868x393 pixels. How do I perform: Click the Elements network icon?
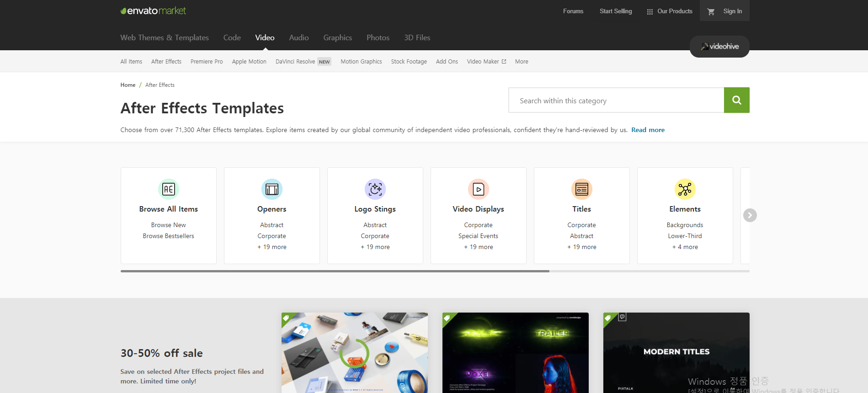(685, 189)
